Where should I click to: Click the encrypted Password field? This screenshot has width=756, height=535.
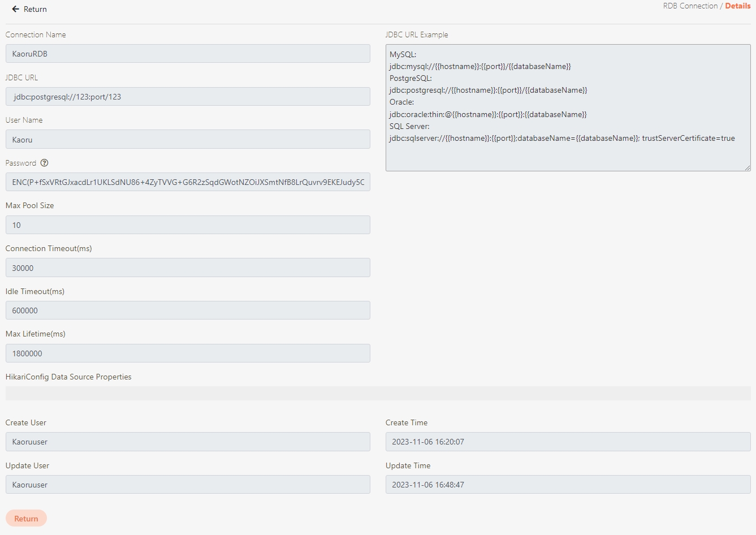tap(188, 182)
